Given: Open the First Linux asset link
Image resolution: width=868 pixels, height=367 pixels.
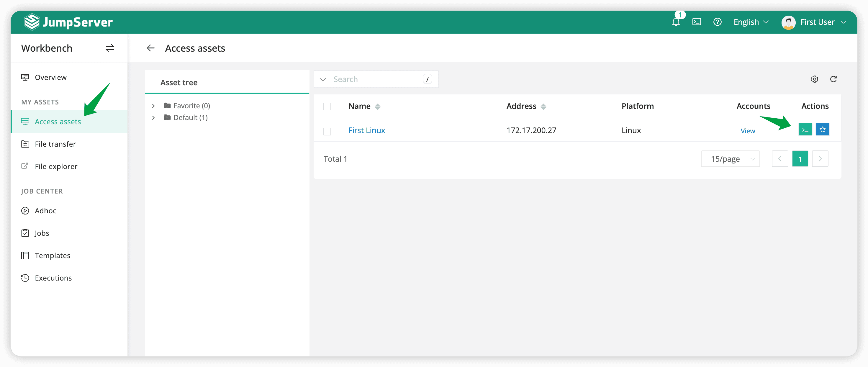Looking at the screenshot, I should 367,130.
